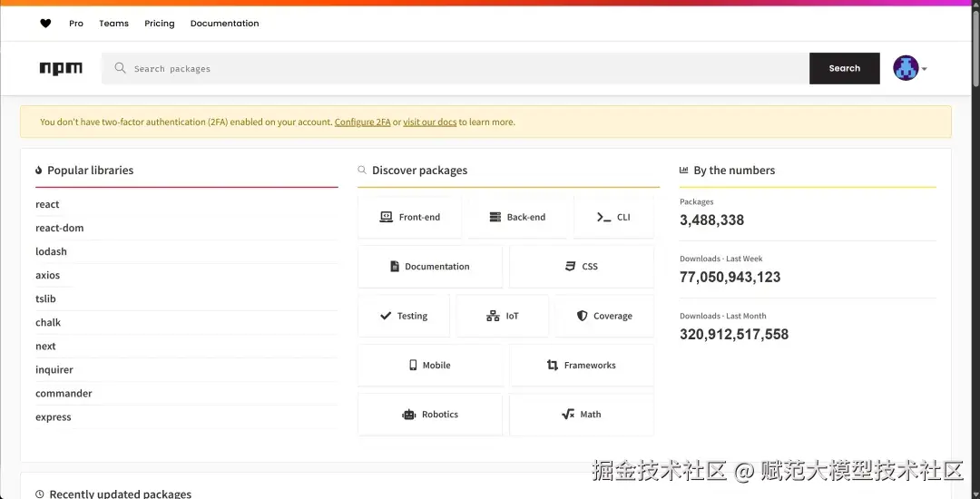Click the magnifier icon beside Discover packages
Screen dimensions: 980x499
(x=362, y=170)
